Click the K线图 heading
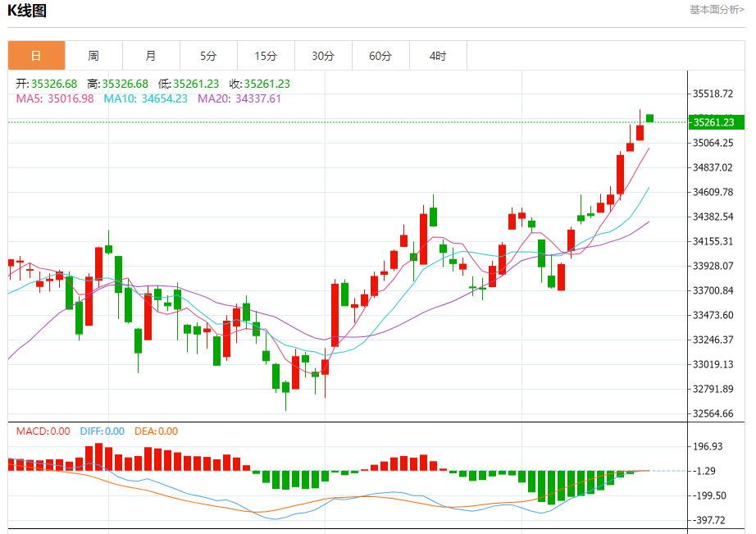The image size is (756, 534). (27, 11)
